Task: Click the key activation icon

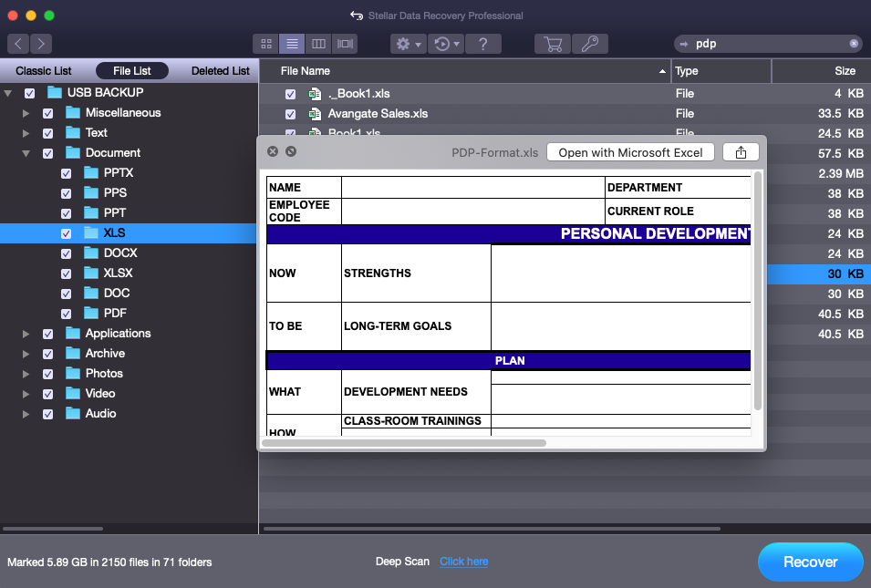Action: [590, 44]
